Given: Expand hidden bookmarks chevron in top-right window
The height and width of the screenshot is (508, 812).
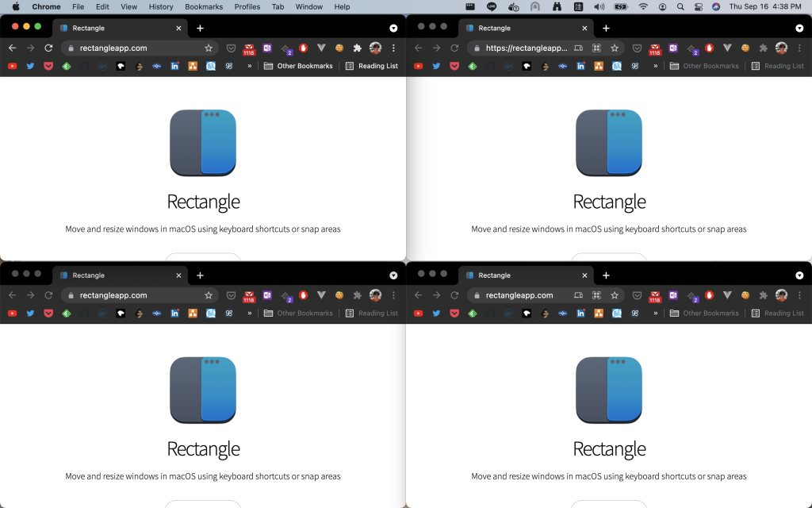Looking at the screenshot, I should pyautogui.click(x=656, y=66).
